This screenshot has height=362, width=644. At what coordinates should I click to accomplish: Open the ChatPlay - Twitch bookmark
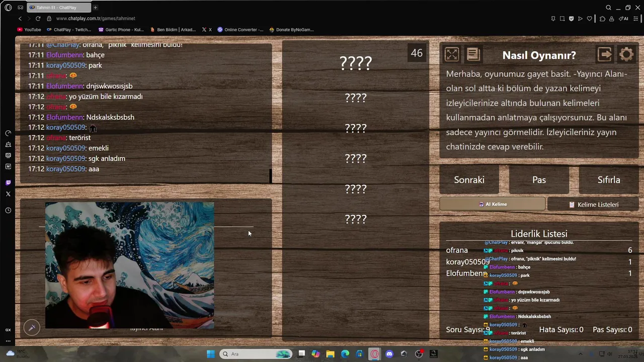tap(69, 30)
